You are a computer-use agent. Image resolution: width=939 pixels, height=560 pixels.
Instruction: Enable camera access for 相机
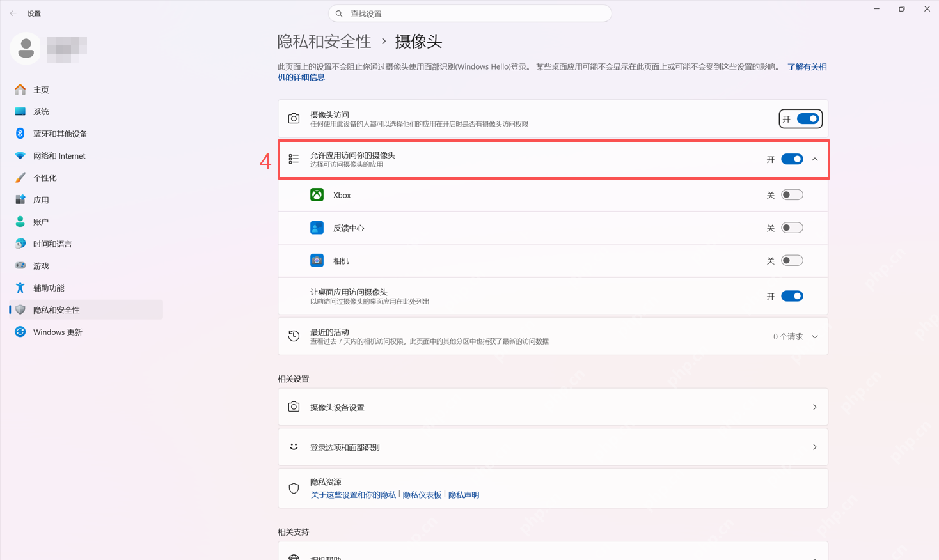click(792, 261)
